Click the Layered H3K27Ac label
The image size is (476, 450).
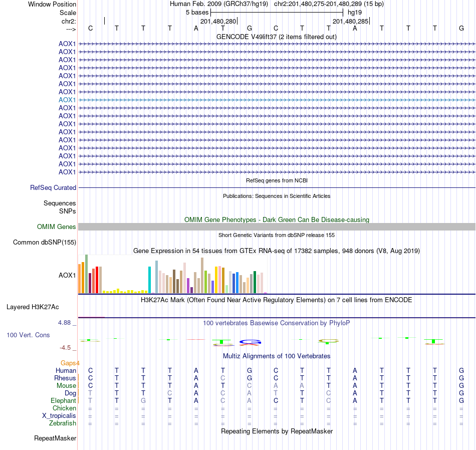[x=33, y=307]
